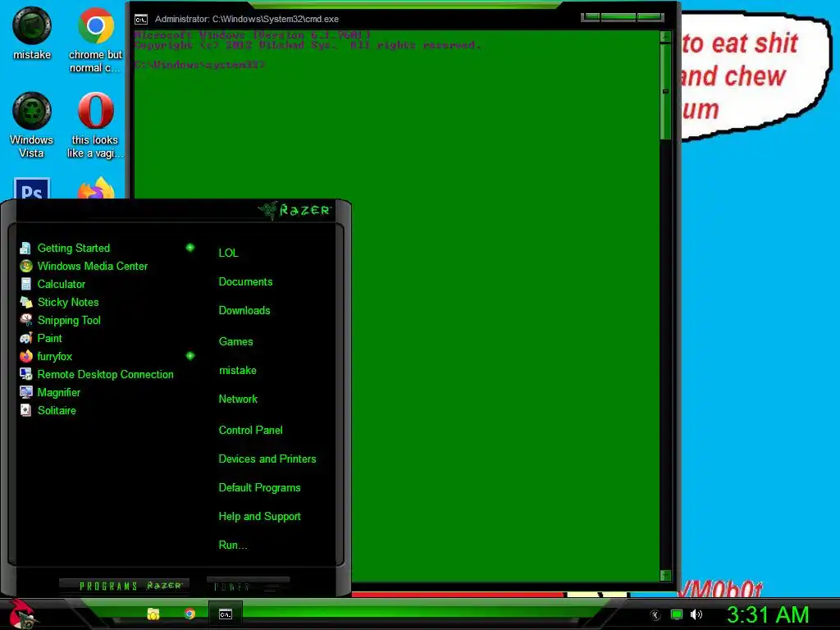Click the Calculator icon in start menu
Image resolution: width=840 pixels, height=630 pixels.
point(25,284)
